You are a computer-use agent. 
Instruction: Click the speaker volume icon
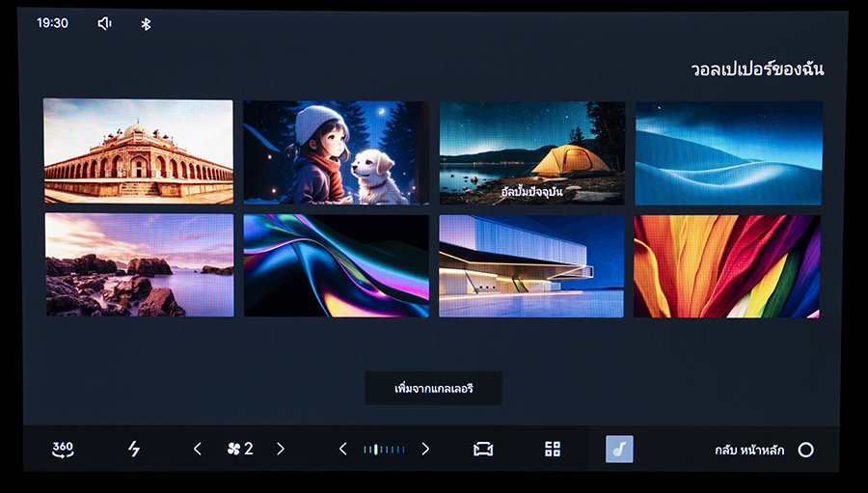coord(105,23)
